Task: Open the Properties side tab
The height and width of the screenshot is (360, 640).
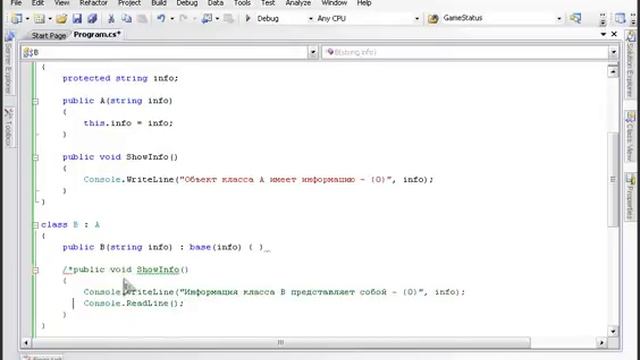Action: click(x=631, y=197)
